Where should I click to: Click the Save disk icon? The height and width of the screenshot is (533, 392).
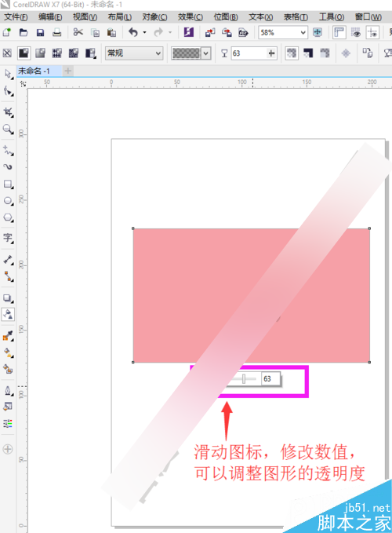[x=41, y=33]
